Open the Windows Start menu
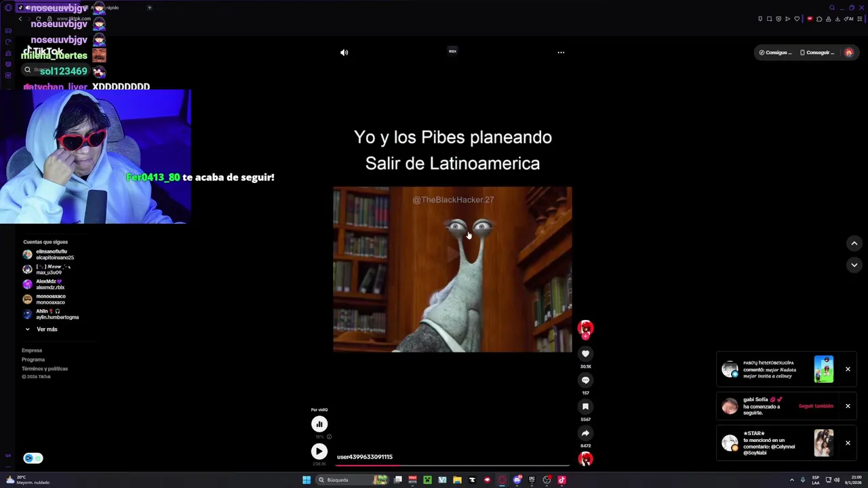 click(307, 480)
